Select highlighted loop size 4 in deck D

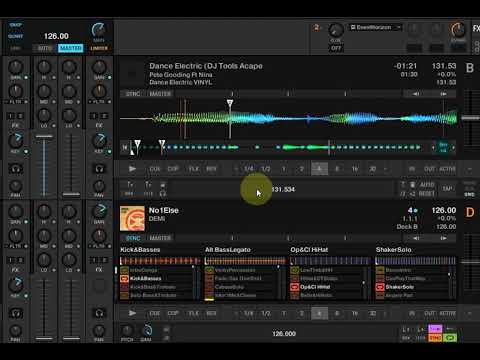(x=319, y=313)
